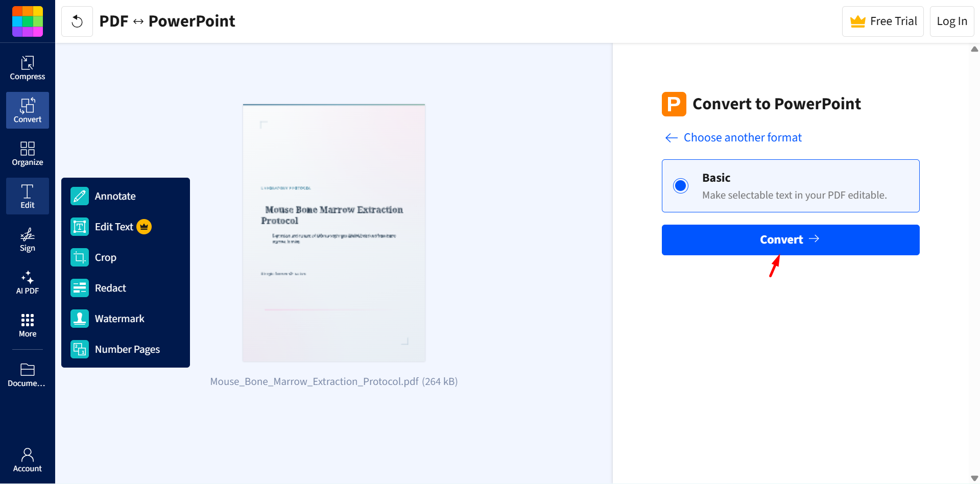Click the scrollbar down arrow
The height and width of the screenshot is (484, 980).
[x=974, y=478]
